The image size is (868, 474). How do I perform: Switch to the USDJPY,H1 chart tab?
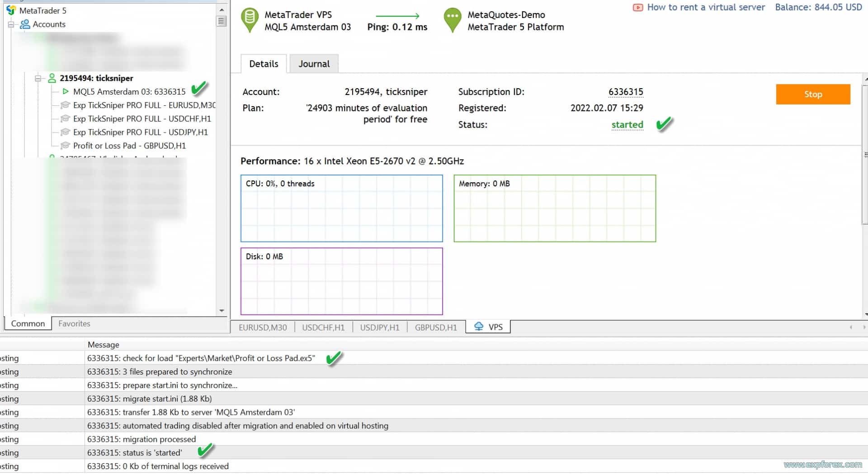click(380, 327)
